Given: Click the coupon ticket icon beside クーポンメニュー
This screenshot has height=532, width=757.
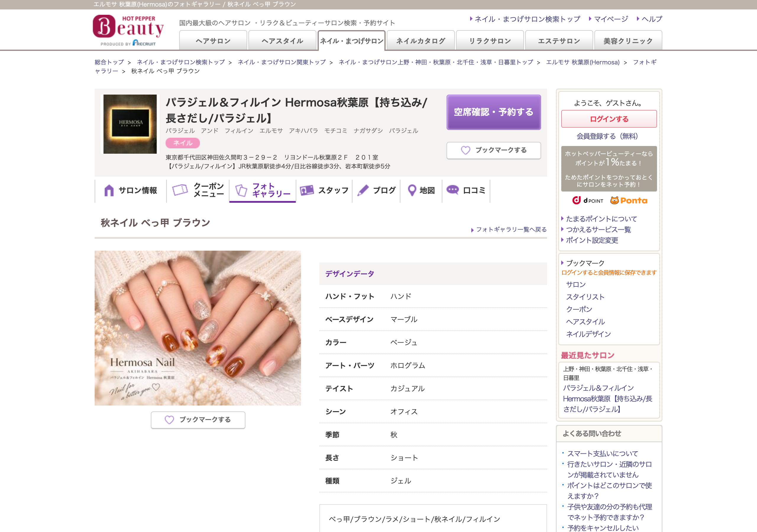Looking at the screenshot, I should click(x=180, y=190).
